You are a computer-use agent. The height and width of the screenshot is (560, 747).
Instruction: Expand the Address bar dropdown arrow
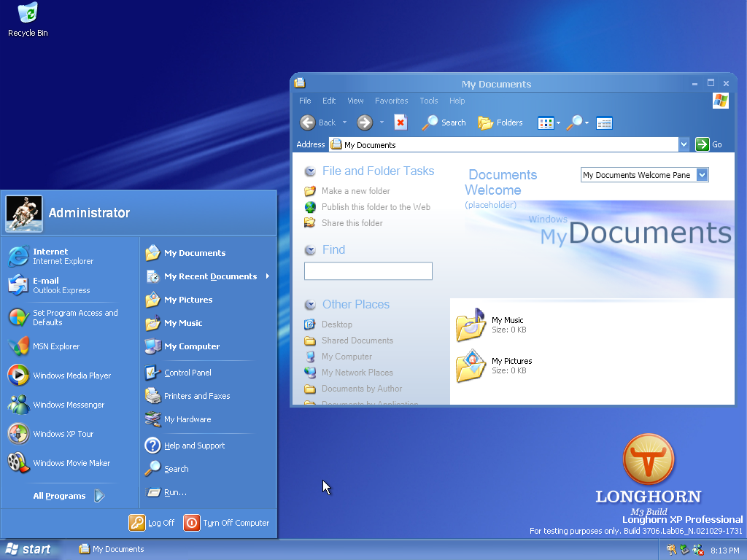tap(684, 144)
